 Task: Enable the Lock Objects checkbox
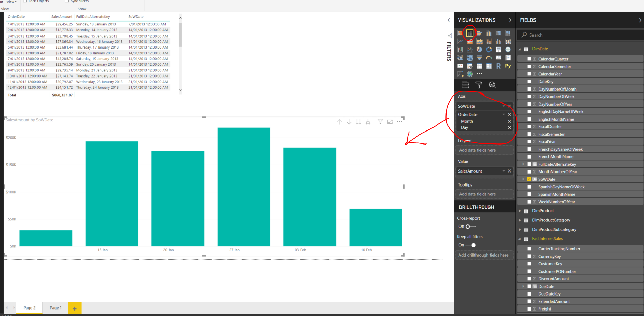click(25, 1)
